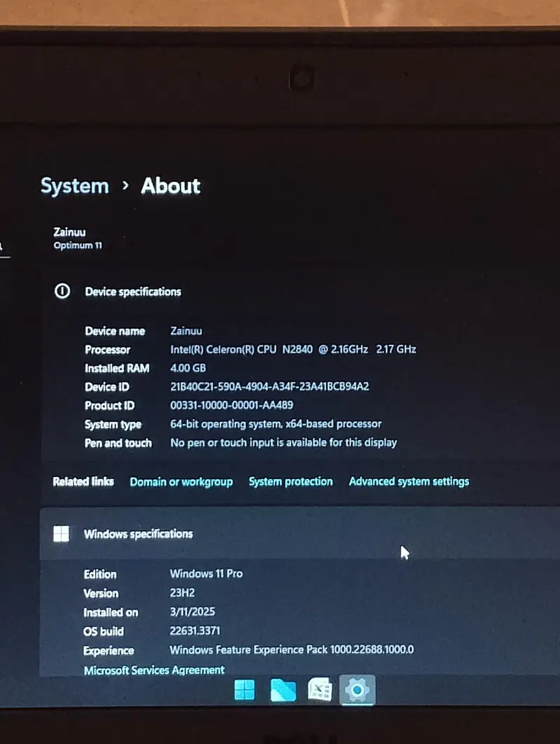This screenshot has width=560, height=744.
Task: Open Domain or workgroup link
Action: 181,482
